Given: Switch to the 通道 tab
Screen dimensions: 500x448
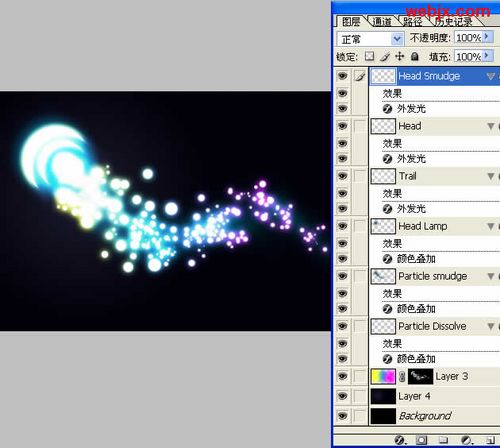Looking at the screenshot, I should tap(382, 22).
